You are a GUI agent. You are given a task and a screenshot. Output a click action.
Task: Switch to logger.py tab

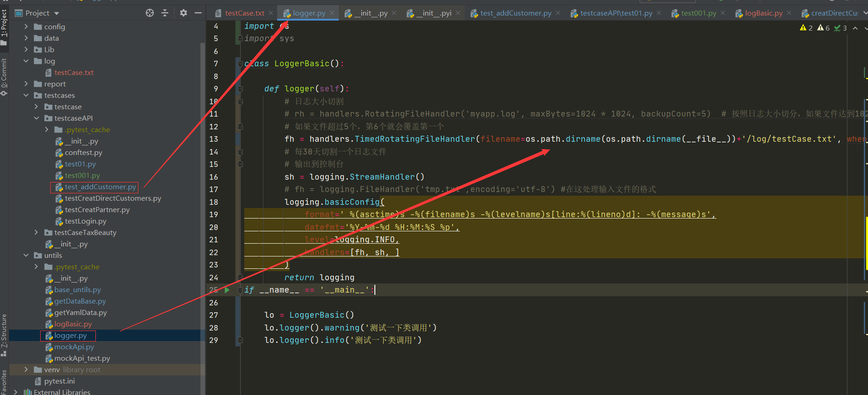[x=309, y=13]
